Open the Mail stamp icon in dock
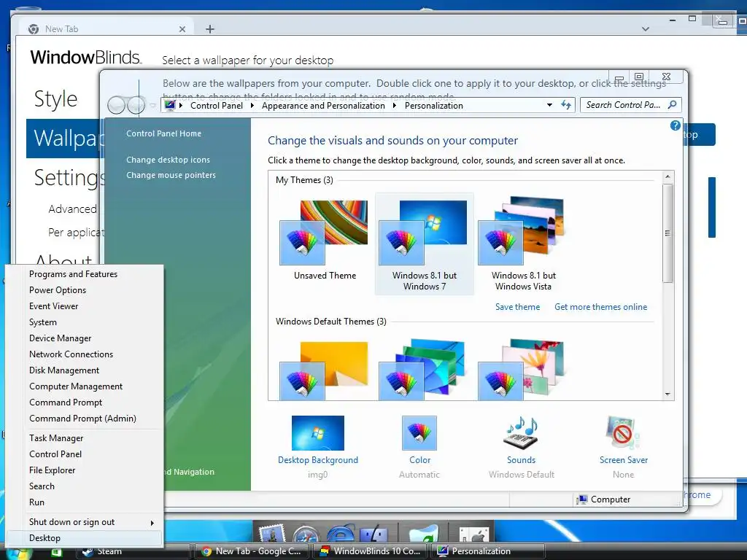 271,533
